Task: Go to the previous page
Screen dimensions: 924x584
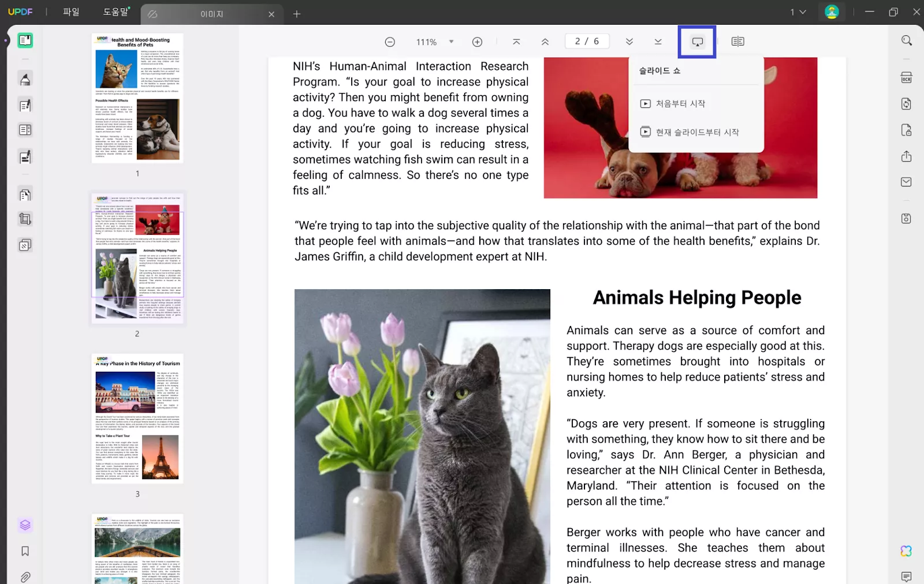Action: pyautogui.click(x=545, y=42)
